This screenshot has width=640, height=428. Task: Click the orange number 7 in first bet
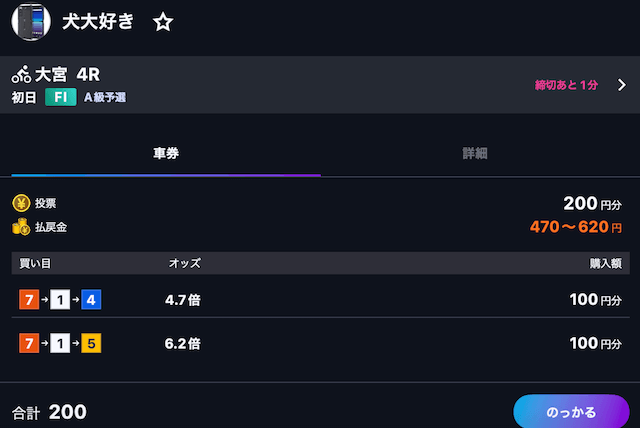pos(29,299)
